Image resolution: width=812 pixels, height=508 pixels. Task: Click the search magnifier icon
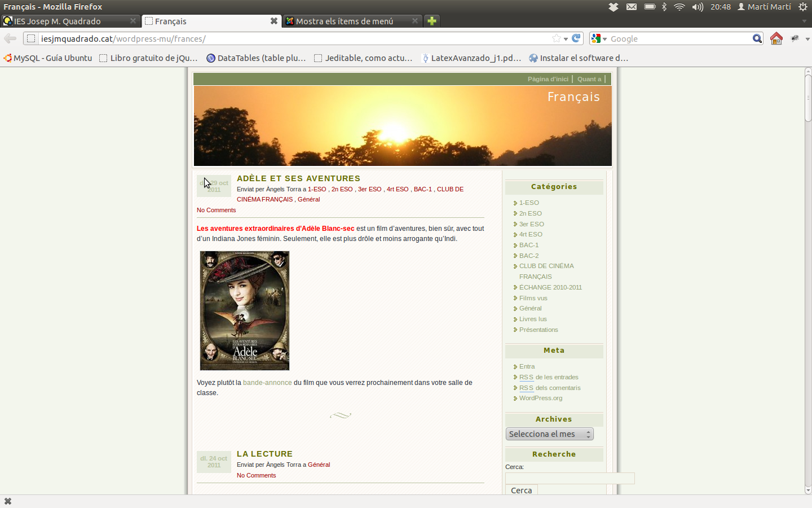pyautogui.click(x=757, y=38)
